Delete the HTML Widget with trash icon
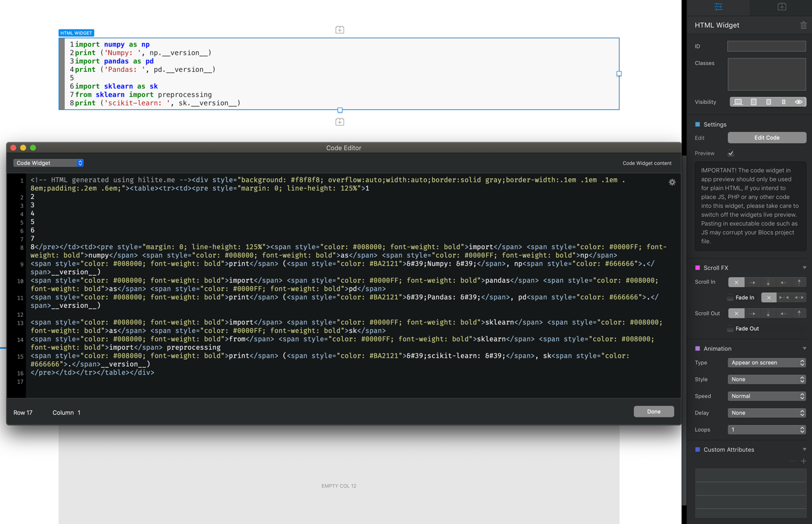Screen dimensions: 812x524 coord(803,25)
